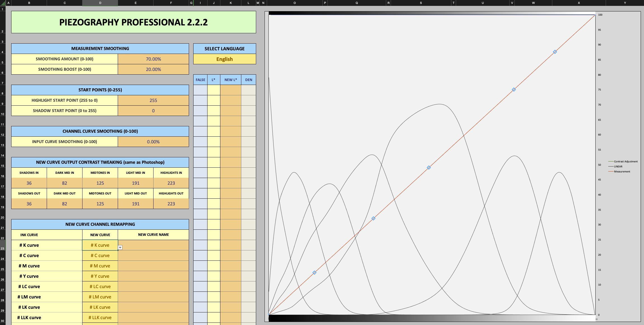
Task: Select Highlights Out value 223
Action: [x=171, y=204]
